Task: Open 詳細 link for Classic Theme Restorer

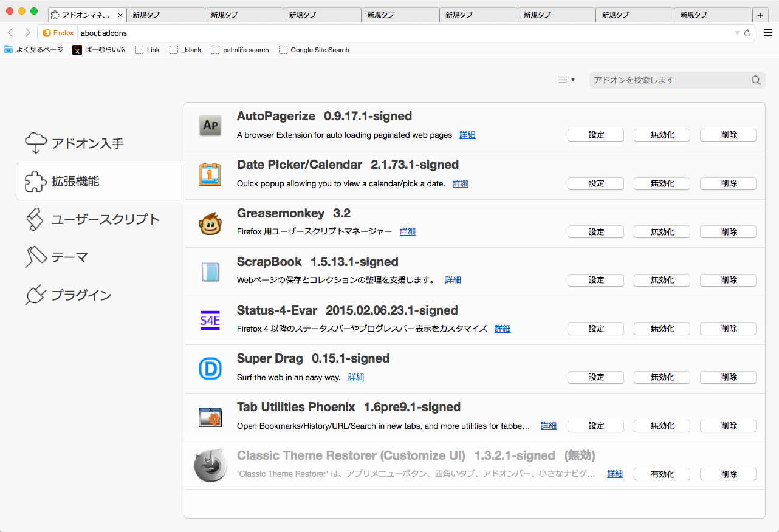Action: pyautogui.click(x=615, y=474)
